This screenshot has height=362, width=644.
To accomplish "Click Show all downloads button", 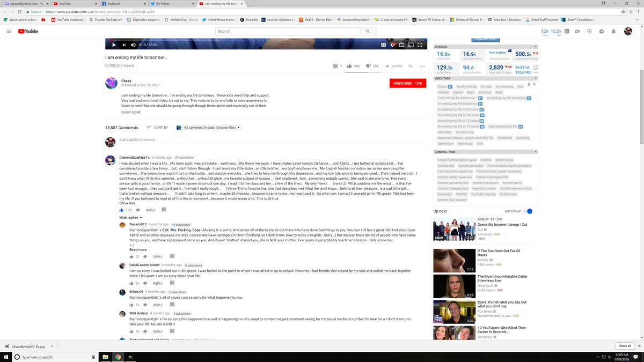I will (625, 346).
